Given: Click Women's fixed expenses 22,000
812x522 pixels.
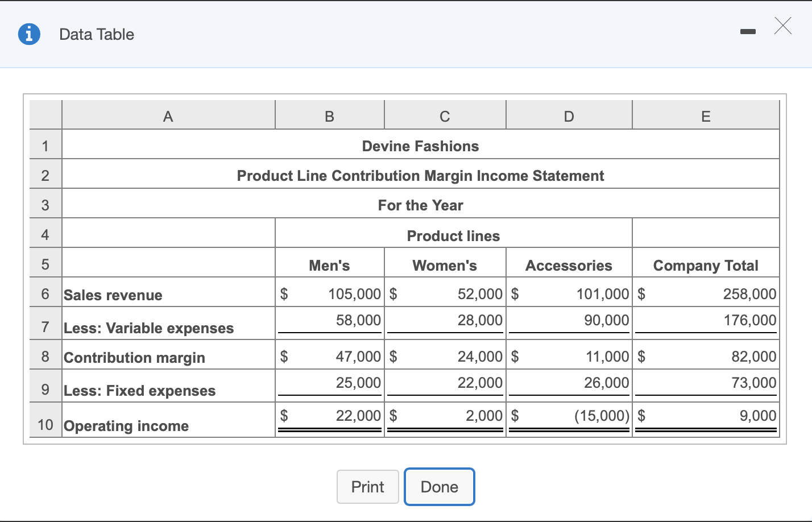Looking at the screenshot, I should tap(480, 383).
